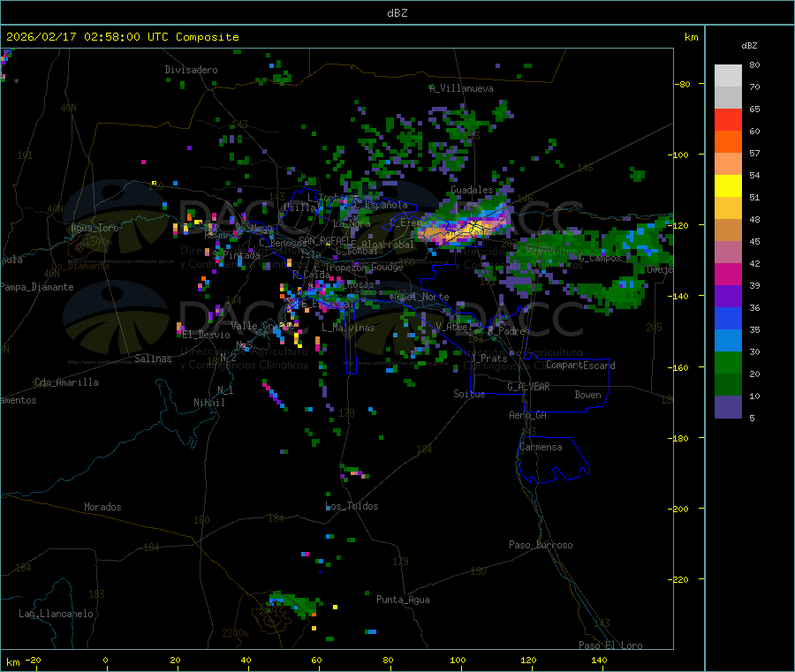The height and width of the screenshot is (672, 795).
Task: Click the La_Nora map label
Action: (352, 223)
